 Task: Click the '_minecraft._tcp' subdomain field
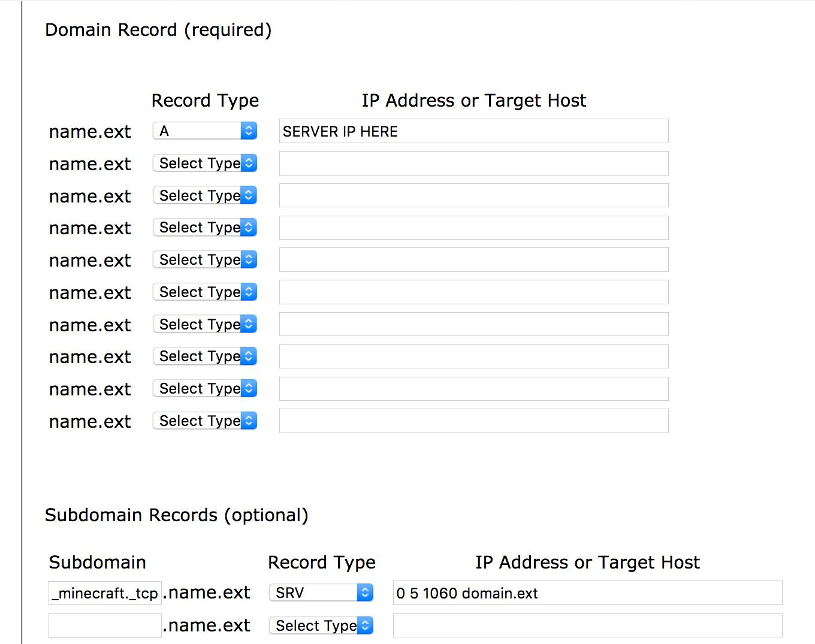coord(105,593)
